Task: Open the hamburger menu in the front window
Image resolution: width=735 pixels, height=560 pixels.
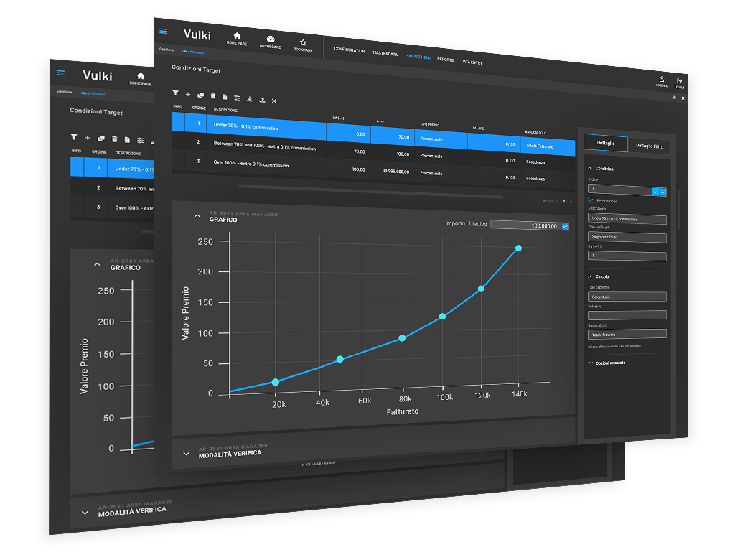Action: [163, 31]
